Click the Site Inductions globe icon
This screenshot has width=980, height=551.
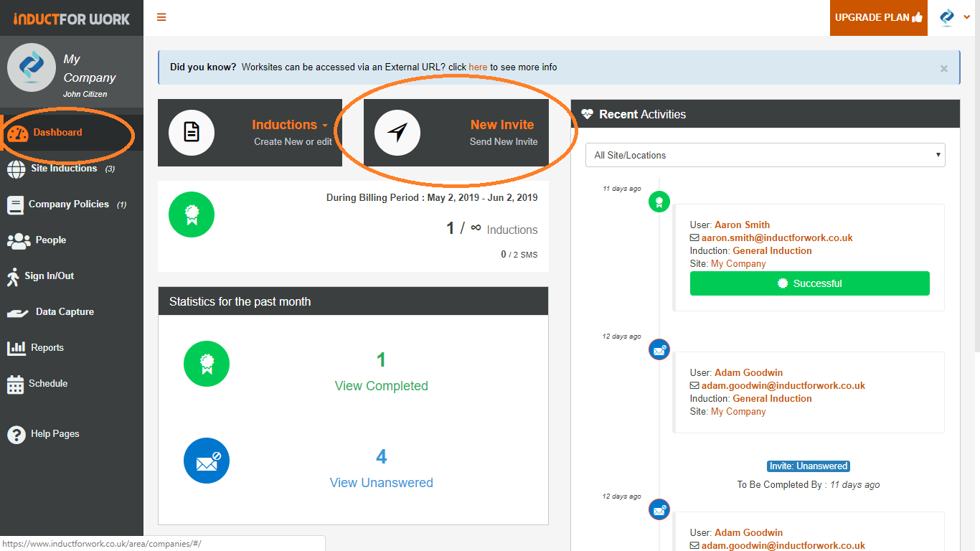click(x=16, y=169)
